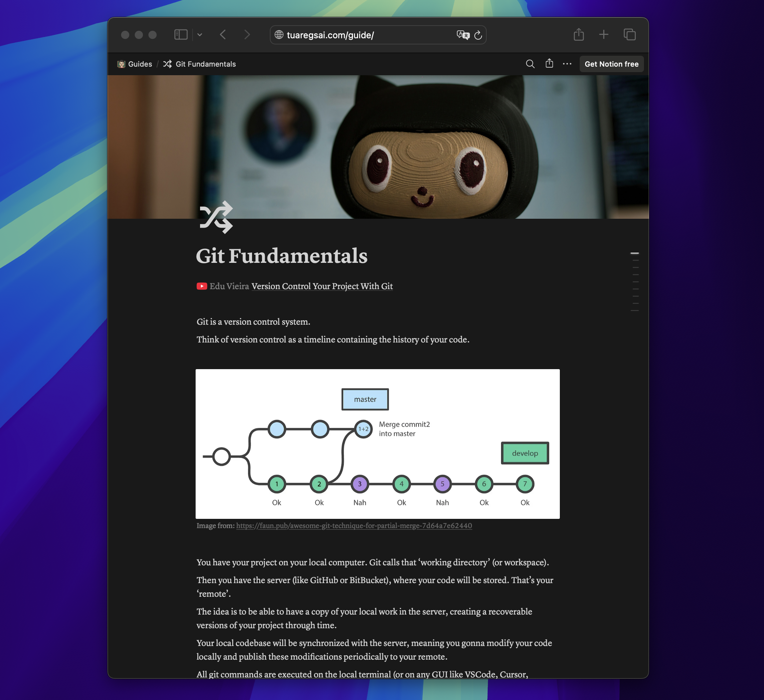Open Safari share button in toolbar

click(579, 35)
